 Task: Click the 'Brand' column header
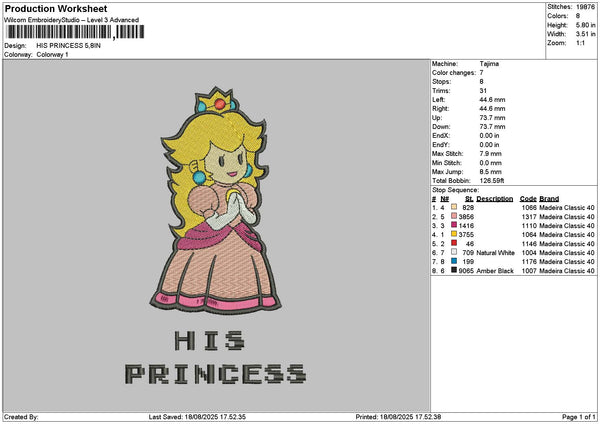pos(549,199)
